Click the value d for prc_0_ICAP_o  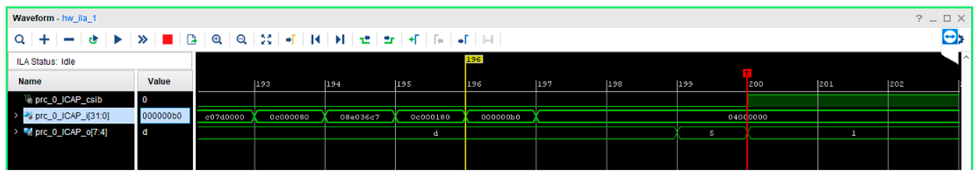pos(145,132)
